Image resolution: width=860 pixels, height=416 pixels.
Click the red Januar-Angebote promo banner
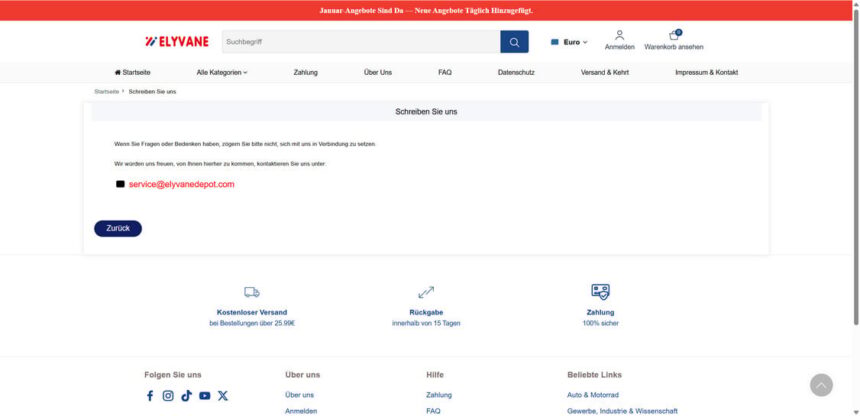point(426,10)
